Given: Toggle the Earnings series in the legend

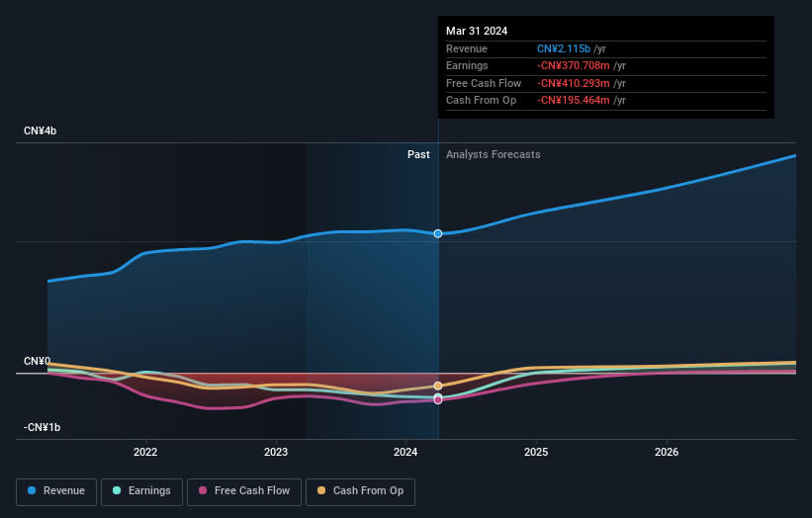Looking at the screenshot, I should tap(140, 491).
